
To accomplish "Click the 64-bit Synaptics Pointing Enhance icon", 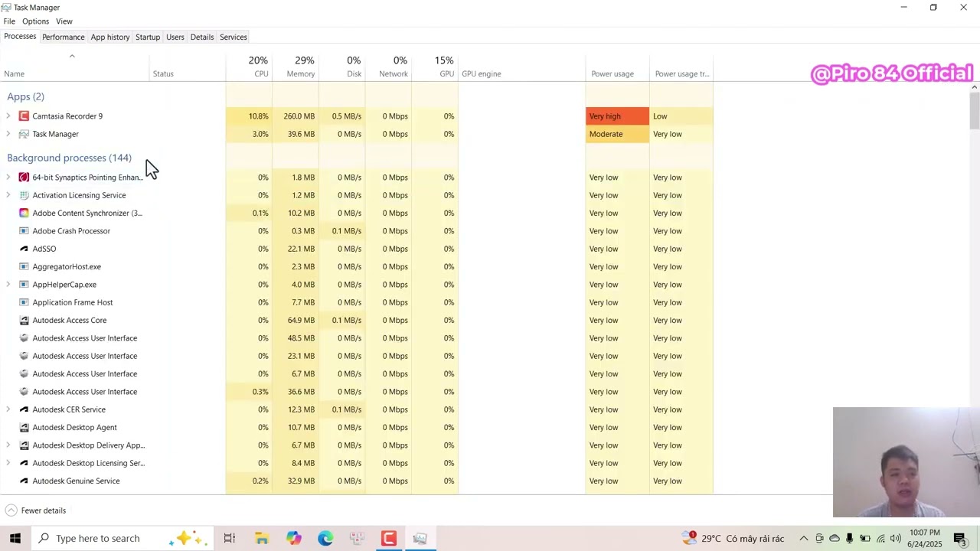I will click(x=24, y=178).
